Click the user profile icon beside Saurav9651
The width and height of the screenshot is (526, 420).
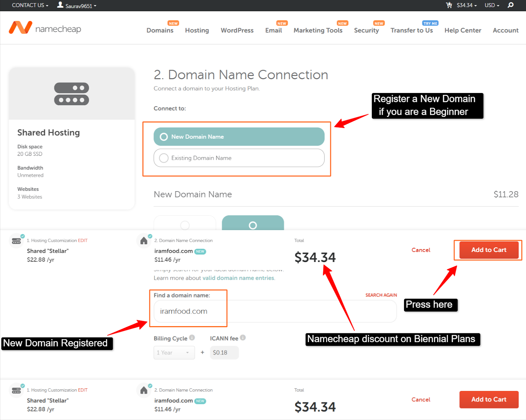pyautogui.click(x=60, y=5)
